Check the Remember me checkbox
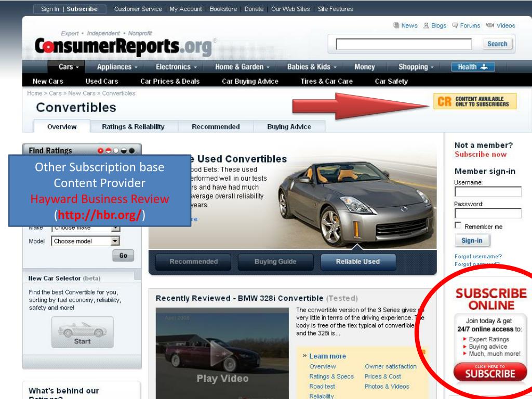The height and width of the screenshot is (399, 532). click(458, 225)
